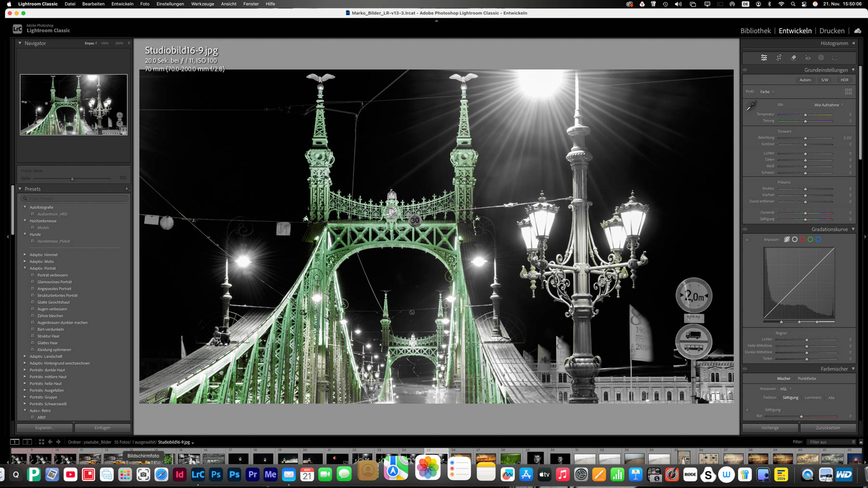The width and height of the screenshot is (868, 488).
Task: Expand the Adaptiv: Himmel preset group
Action: (25, 255)
